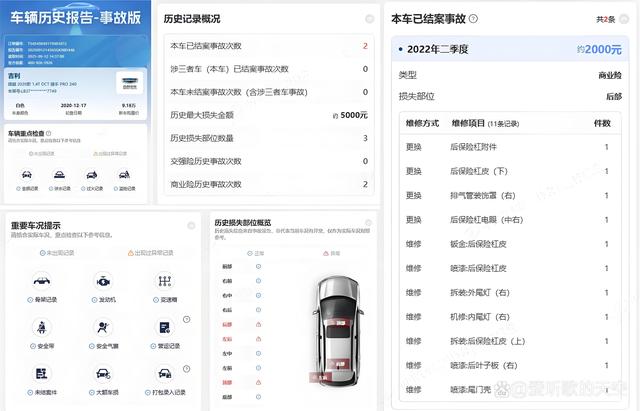640x411 pixels.
Task: Click the red 顶部 marker on the car roof
Action: pyautogui.click(x=338, y=323)
